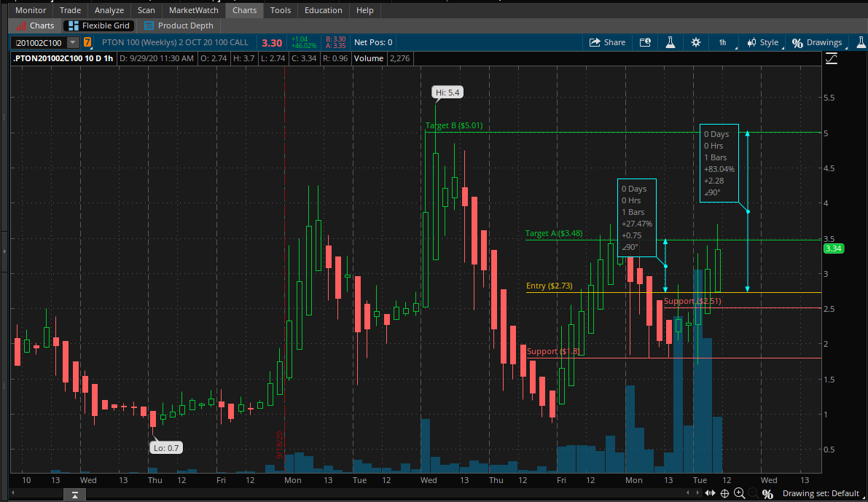Select the Support ($2.51) line label
This screenshot has height=502, width=868.
point(692,301)
